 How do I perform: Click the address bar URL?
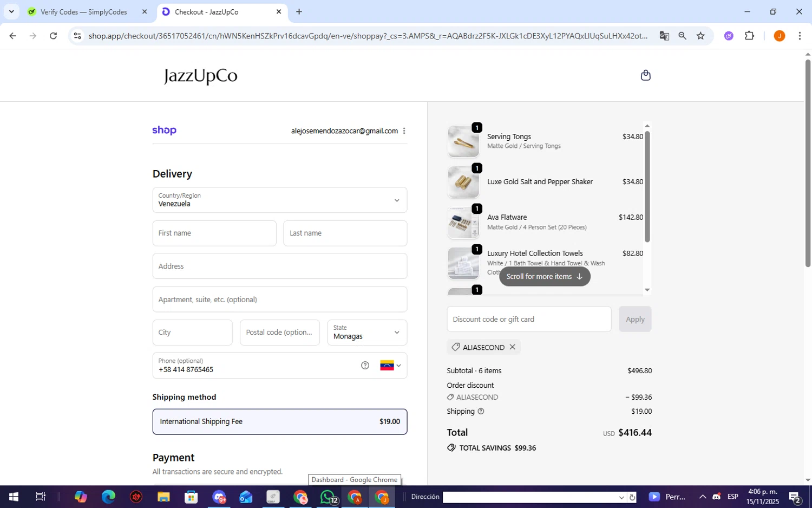pyautogui.click(x=368, y=36)
